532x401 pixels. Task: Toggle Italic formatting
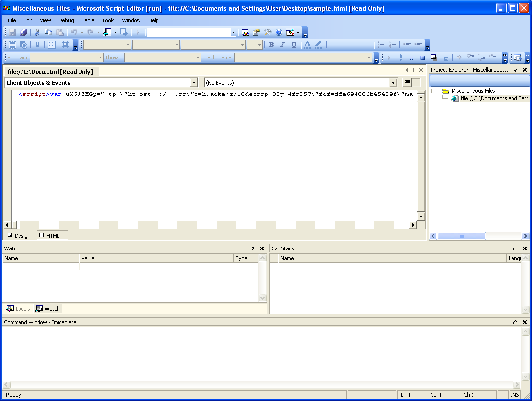(282, 45)
